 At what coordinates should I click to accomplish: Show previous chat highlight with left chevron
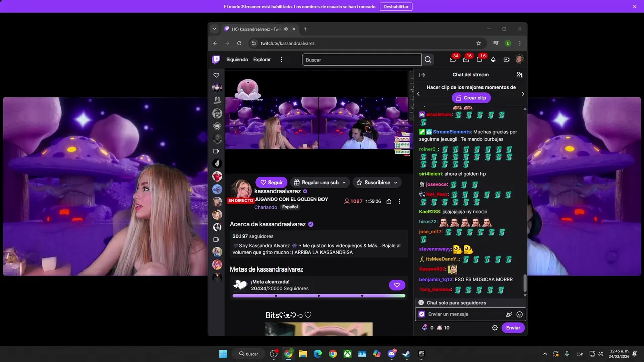(418, 94)
